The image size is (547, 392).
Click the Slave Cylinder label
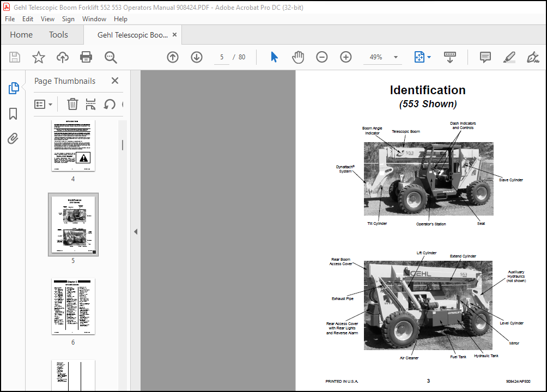point(510,180)
